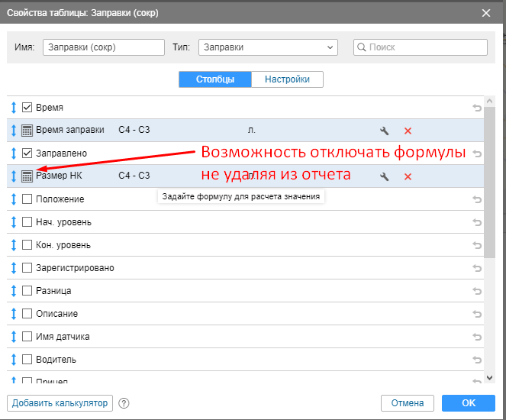The height and width of the screenshot is (420, 506).
Task: Click calculator icon beside Размер НК
Action: [27, 176]
